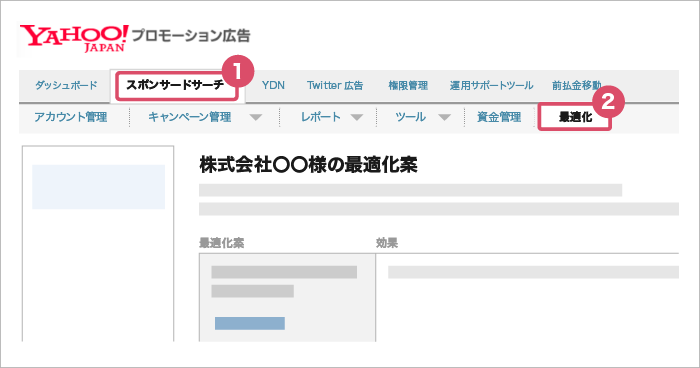Click the プロモーション広告 title text
Screen dimensions: 700x368
tap(191, 35)
